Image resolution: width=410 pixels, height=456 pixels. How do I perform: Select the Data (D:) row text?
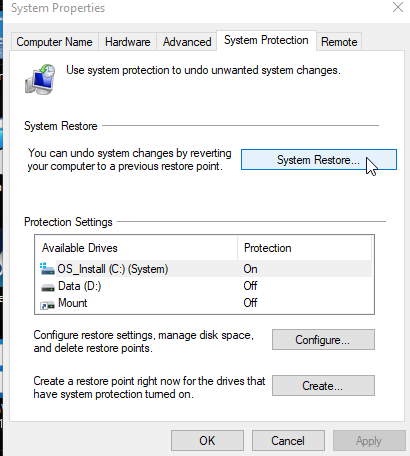pyautogui.click(x=79, y=286)
